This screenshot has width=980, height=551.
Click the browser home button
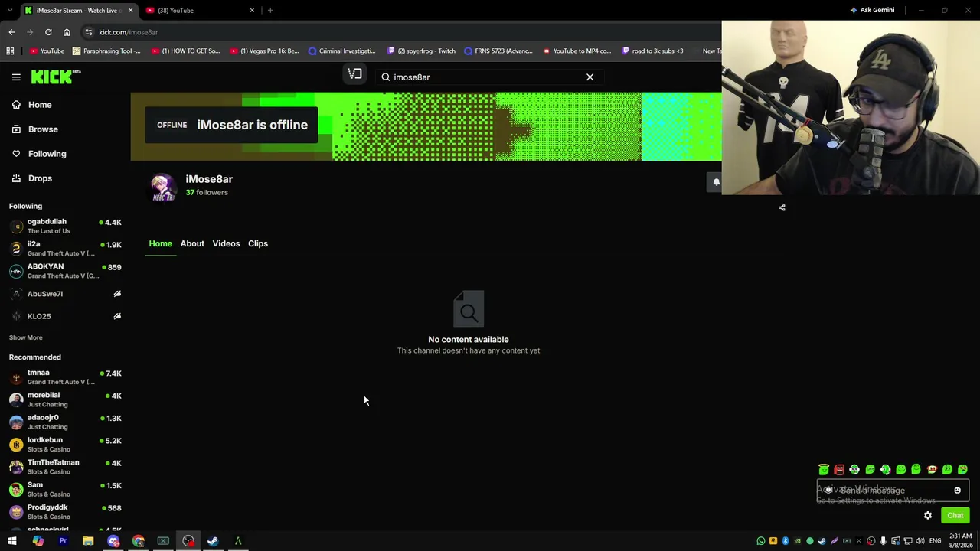pyautogui.click(x=67, y=32)
